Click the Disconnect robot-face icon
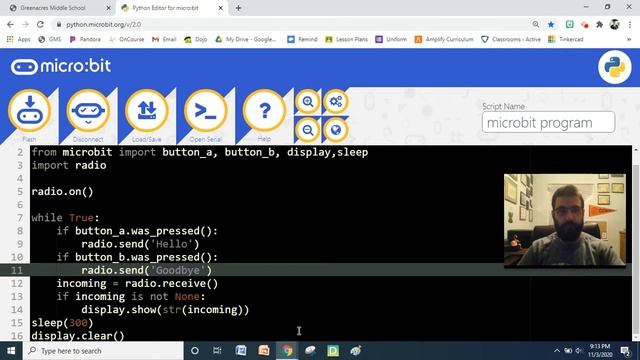This screenshot has height=360, width=640. tap(88, 111)
